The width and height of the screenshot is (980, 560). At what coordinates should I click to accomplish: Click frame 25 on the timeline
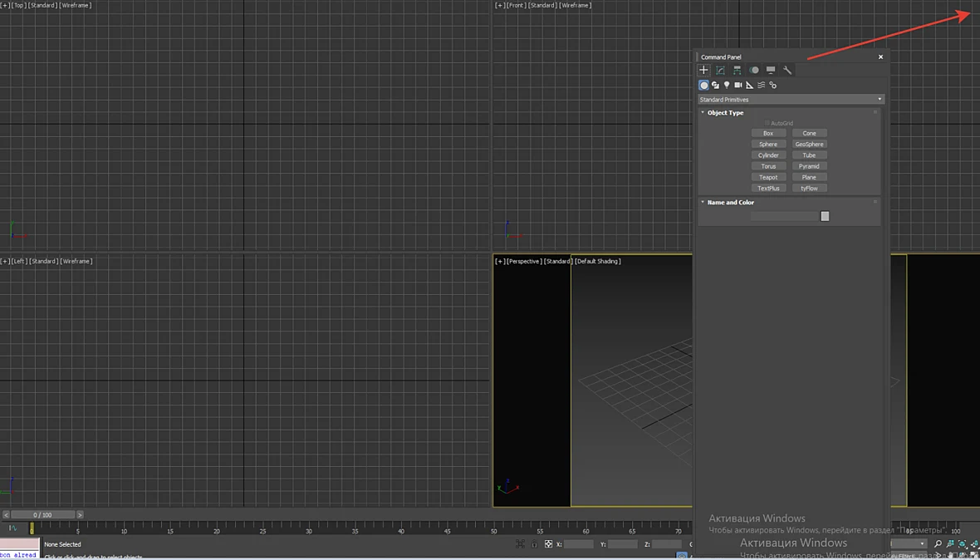[x=263, y=529]
